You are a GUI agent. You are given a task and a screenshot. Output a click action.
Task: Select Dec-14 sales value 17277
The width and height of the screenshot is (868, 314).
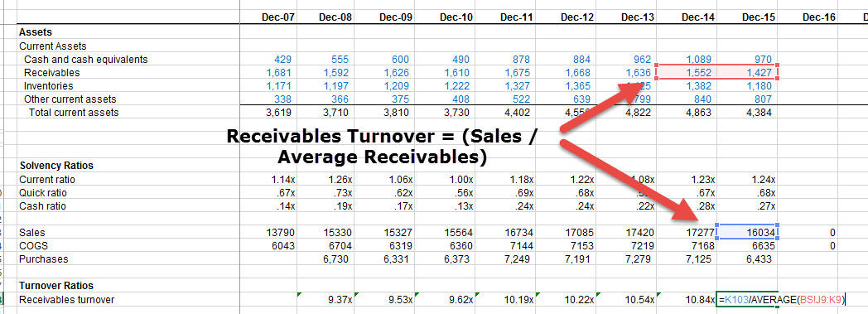(686, 232)
